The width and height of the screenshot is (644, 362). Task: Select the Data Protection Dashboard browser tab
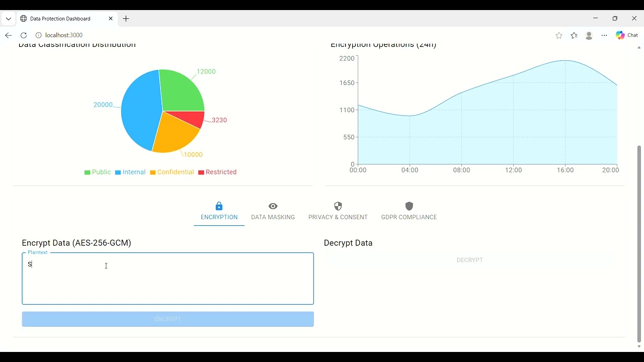66,19
